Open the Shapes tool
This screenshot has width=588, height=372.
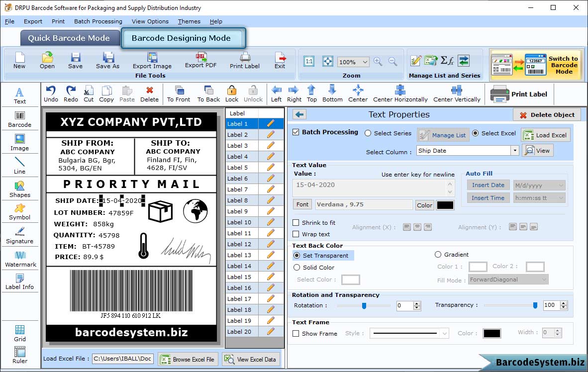(x=19, y=189)
